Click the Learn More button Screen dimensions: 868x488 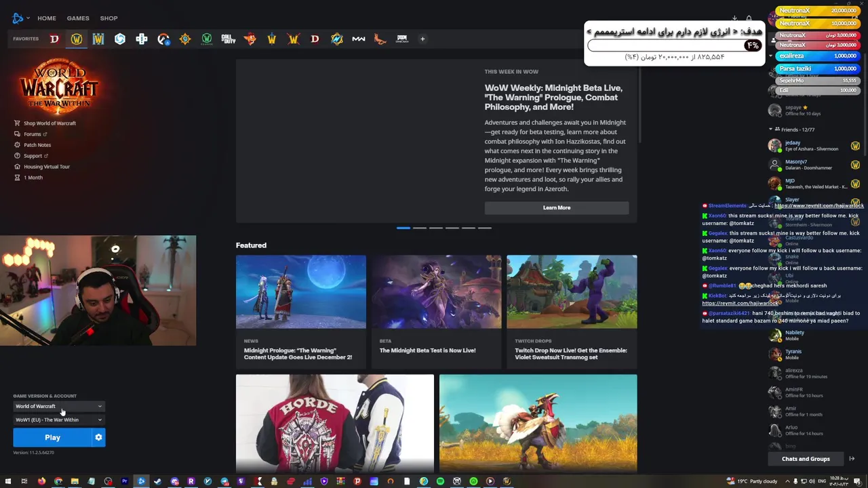[557, 208]
